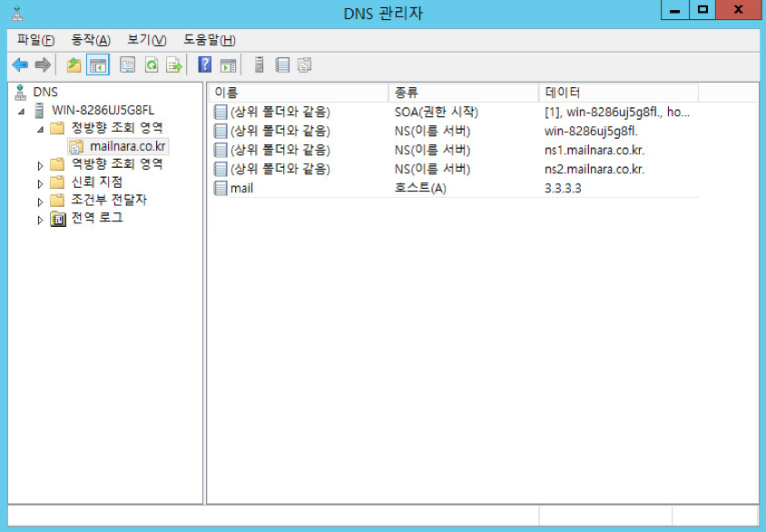Image resolution: width=766 pixels, height=532 pixels.
Task: Click record icon of the mail host row
Action: (221, 188)
